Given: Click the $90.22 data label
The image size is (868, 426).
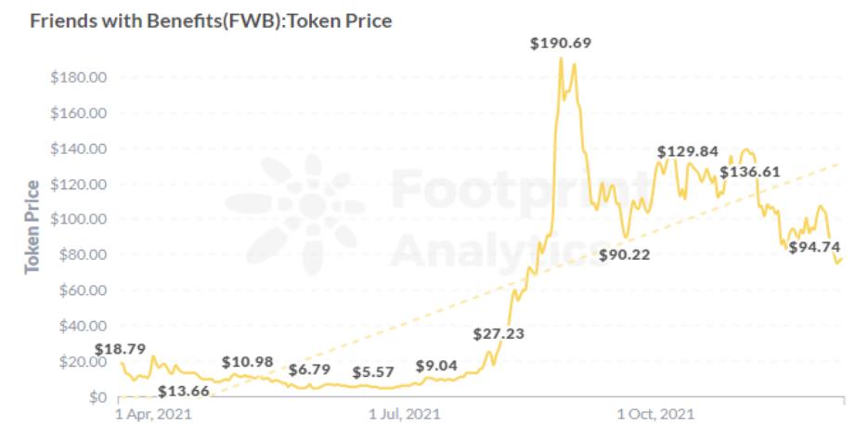Looking at the screenshot, I should pyautogui.click(x=624, y=254).
